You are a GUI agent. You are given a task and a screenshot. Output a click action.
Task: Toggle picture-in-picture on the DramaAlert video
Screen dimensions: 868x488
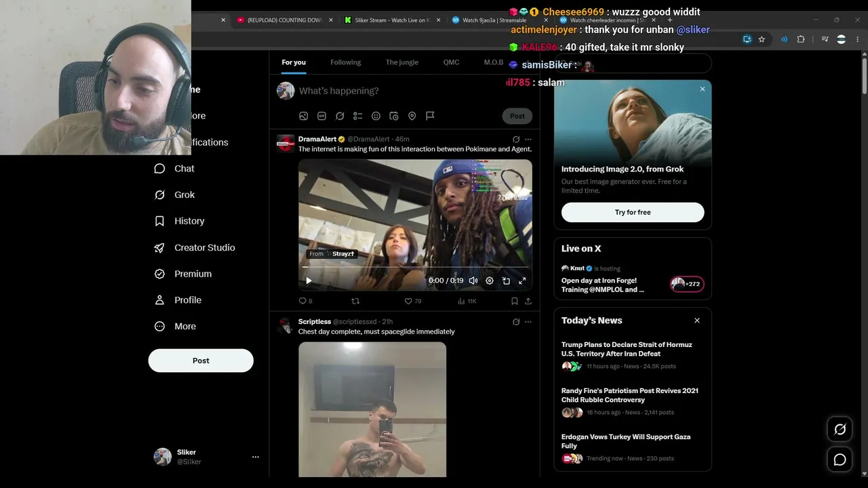506,281
